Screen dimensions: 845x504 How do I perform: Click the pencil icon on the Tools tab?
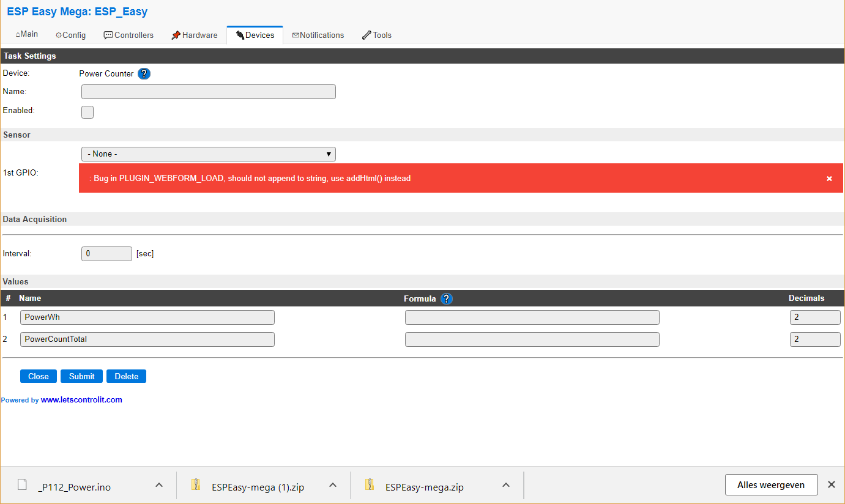366,35
